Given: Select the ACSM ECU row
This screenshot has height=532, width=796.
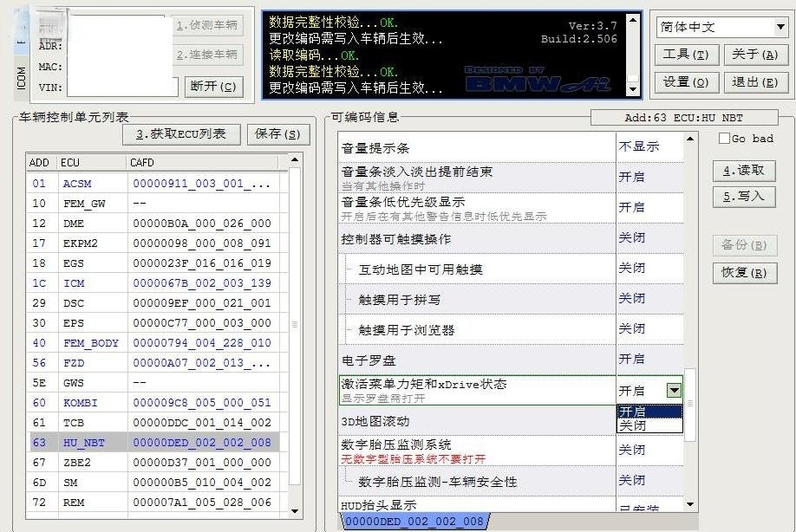Looking at the screenshot, I should 76,184.
